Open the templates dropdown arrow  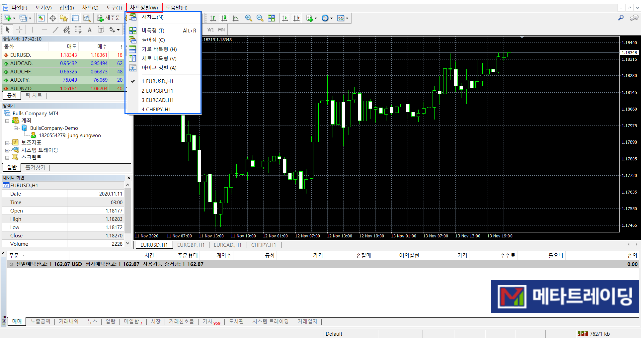(x=347, y=18)
